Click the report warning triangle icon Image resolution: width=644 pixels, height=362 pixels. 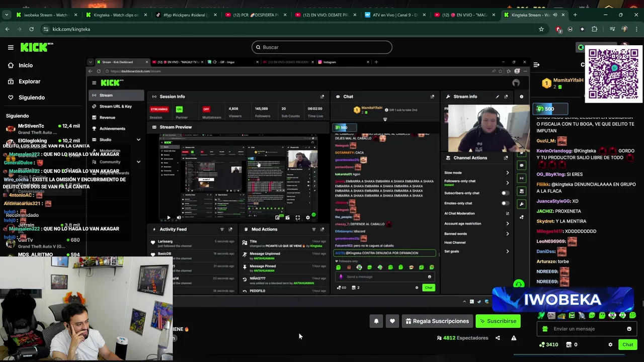pos(514,338)
